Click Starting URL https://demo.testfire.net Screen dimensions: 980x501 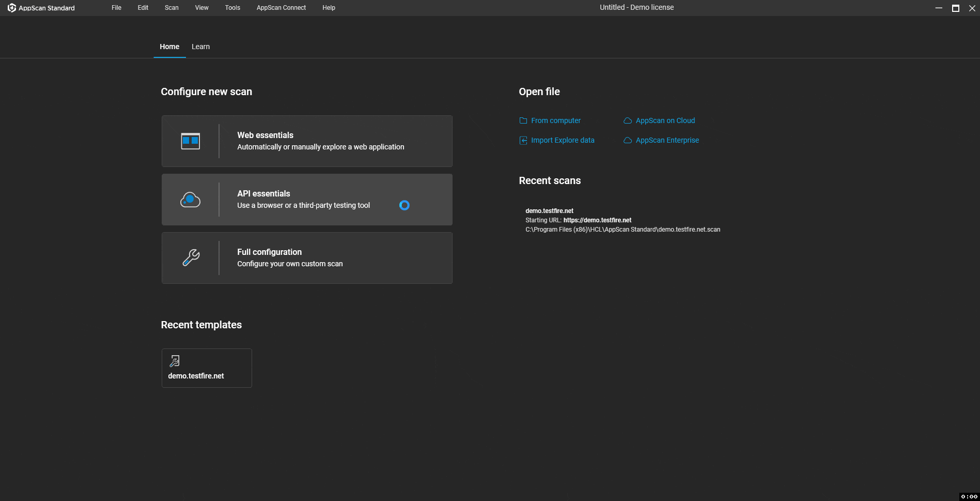tap(579, 220)
